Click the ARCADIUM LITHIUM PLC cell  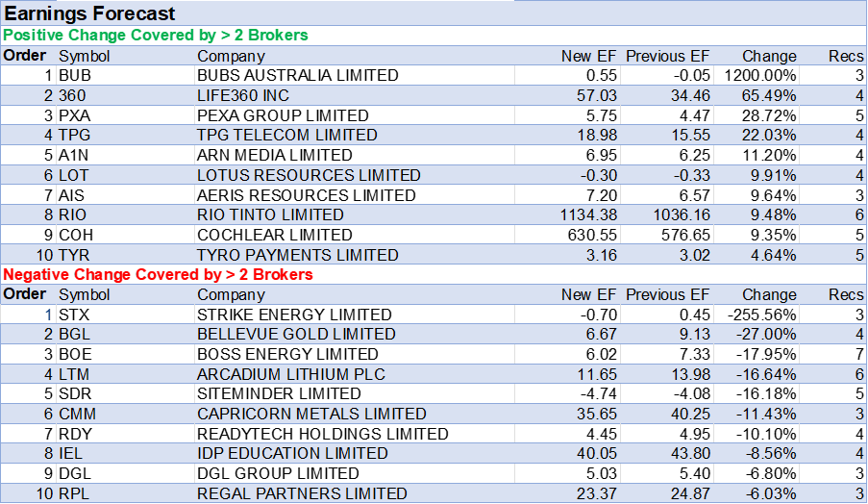(x=290, y=374)
